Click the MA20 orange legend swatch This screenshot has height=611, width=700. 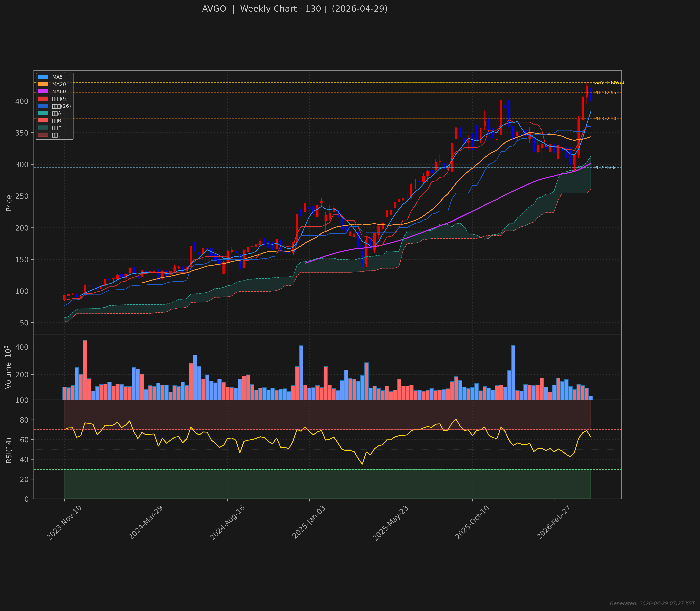point(43,84)
